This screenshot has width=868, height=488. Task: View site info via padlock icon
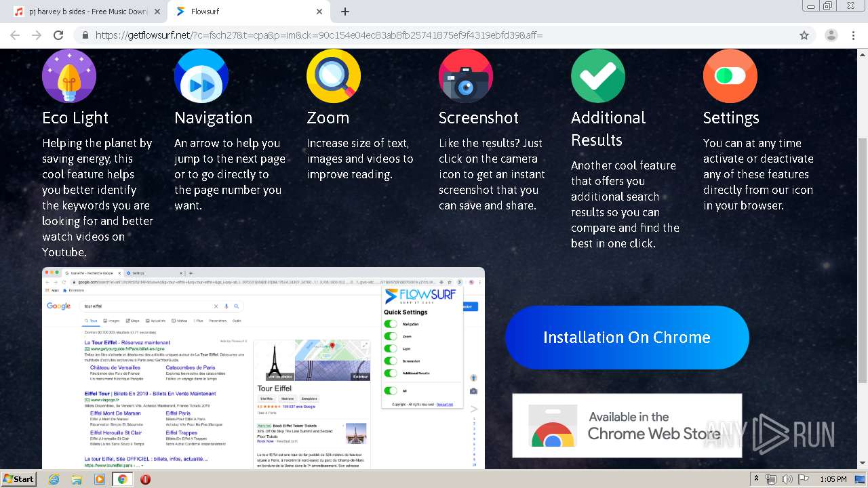click(x=85, y=35)
